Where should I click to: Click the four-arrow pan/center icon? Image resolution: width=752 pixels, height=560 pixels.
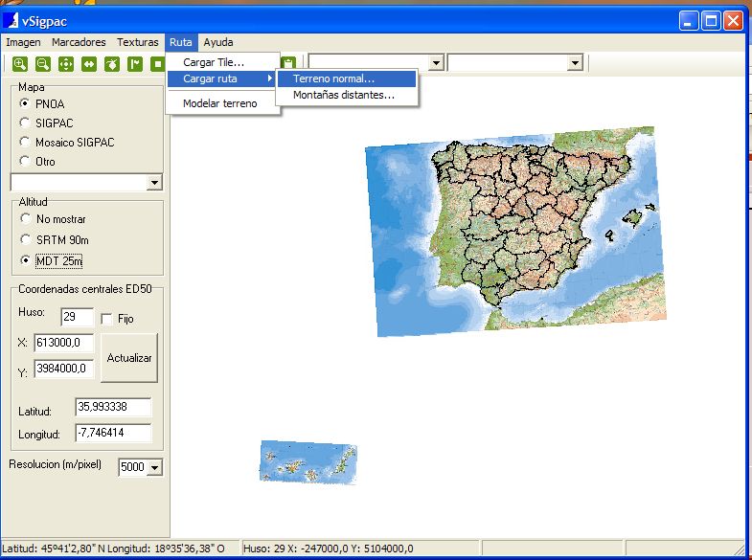pos(66,64)
